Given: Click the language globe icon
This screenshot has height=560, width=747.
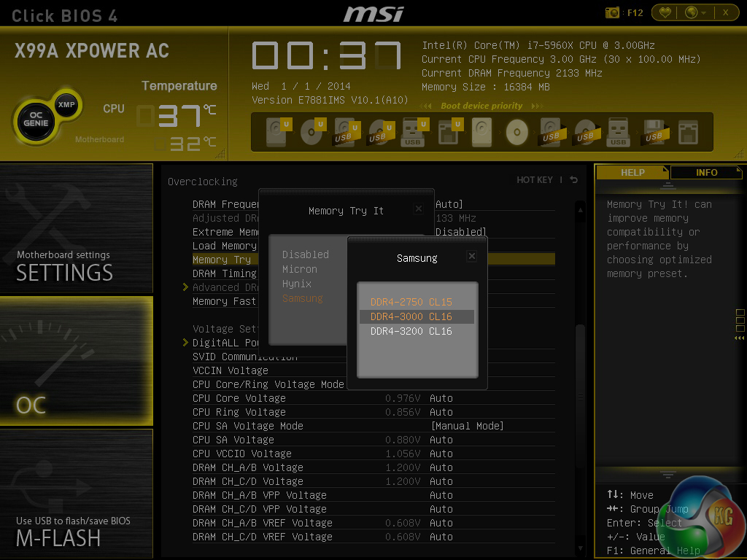Looking at the screenshot, I should click(x=691, y=12).
